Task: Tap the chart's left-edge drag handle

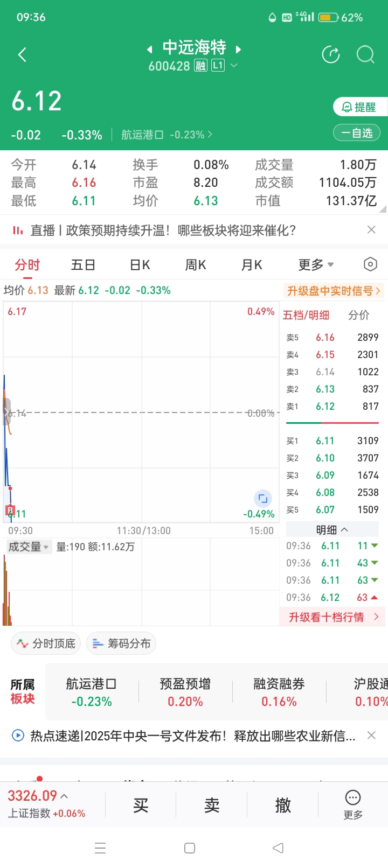Action: (6, 412)
